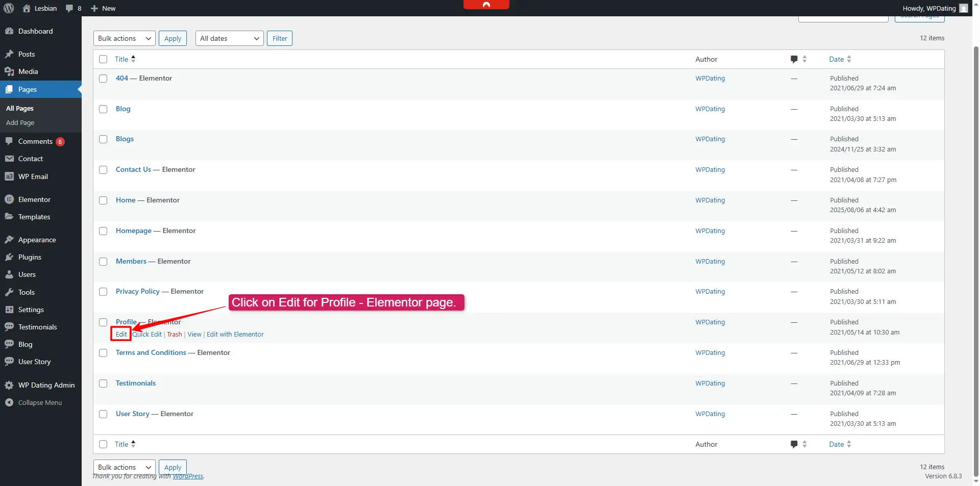Click the WP Dating Admin gear icon

pyautogui.click(x=9, y=385)
